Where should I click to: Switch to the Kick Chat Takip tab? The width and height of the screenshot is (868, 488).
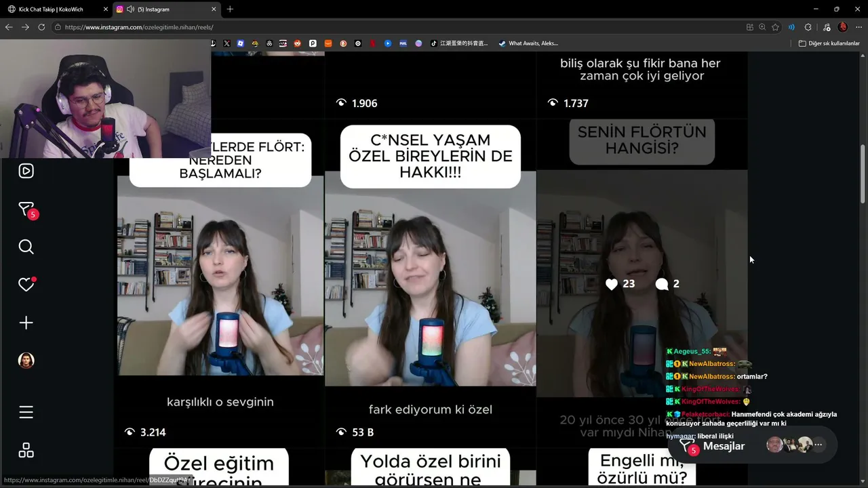(57, 9)
